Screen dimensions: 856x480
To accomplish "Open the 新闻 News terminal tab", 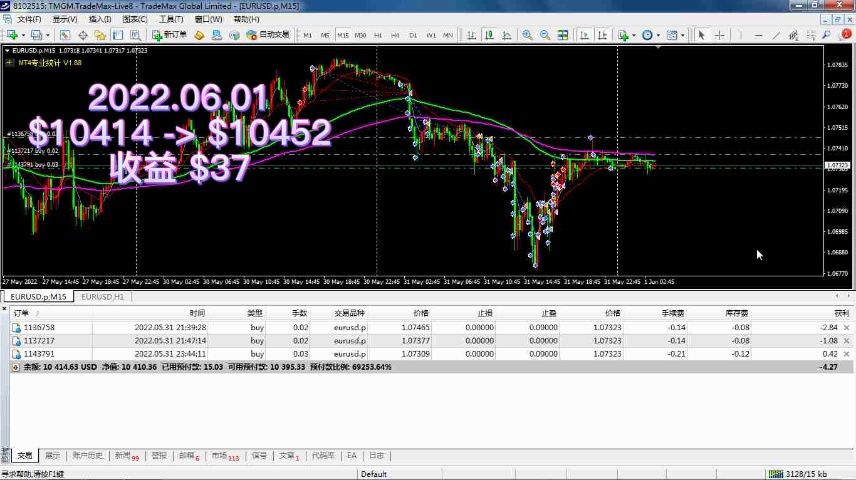I will (x=127, y=455).
